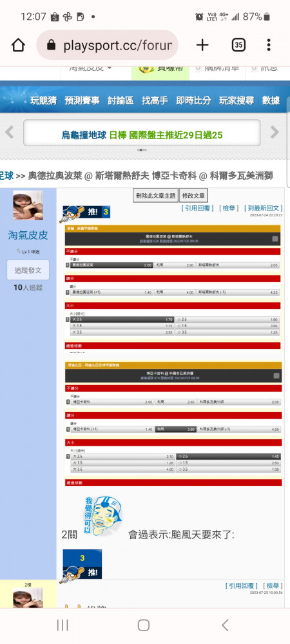Show next banner with right arrow
290x644 pixels.
click(275, 132)
